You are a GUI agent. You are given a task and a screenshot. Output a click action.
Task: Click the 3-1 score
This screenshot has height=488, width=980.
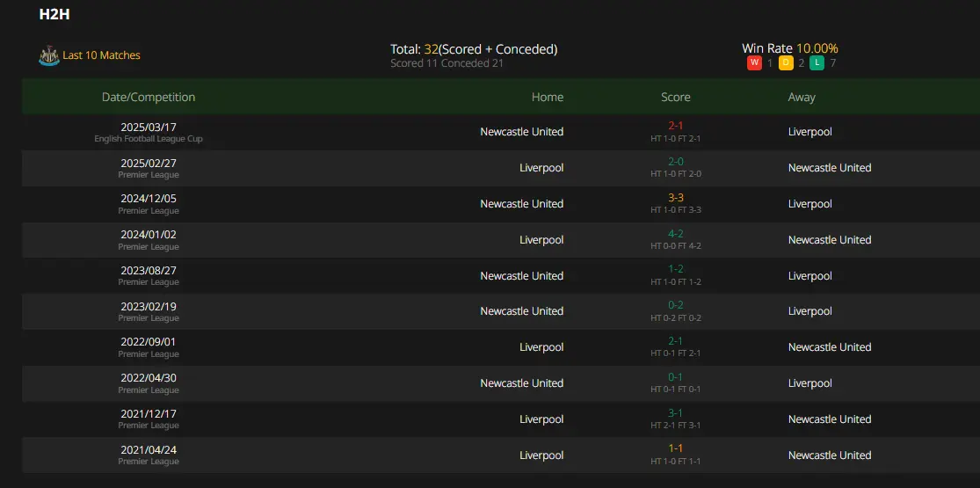click(676, 413)
